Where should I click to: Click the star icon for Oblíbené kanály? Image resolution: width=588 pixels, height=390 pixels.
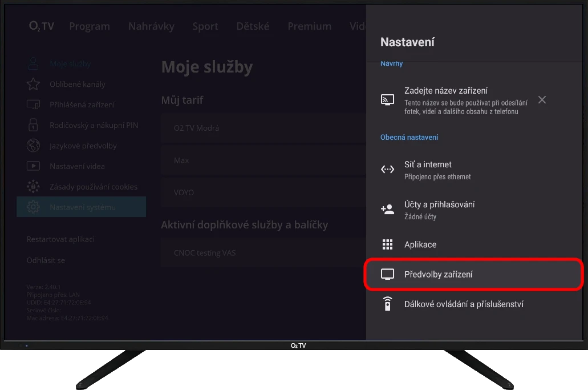tap(33, 85)
